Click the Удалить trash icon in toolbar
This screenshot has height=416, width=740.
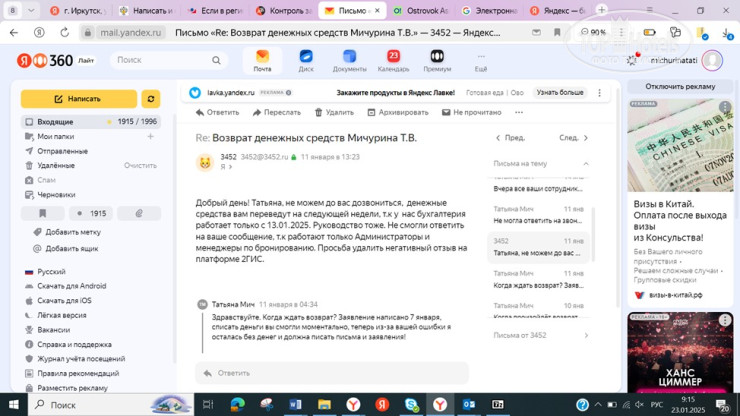coord(334,113)
